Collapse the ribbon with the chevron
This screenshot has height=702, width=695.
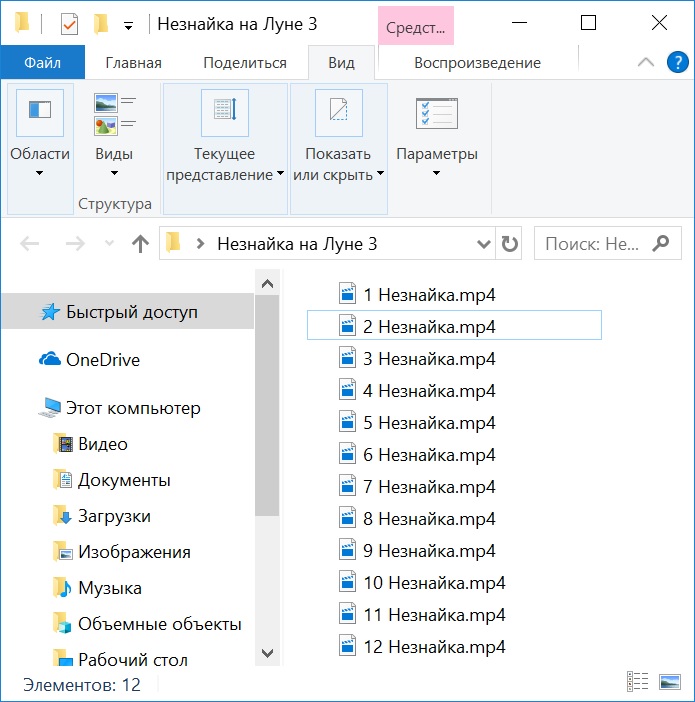coord(645,62)
